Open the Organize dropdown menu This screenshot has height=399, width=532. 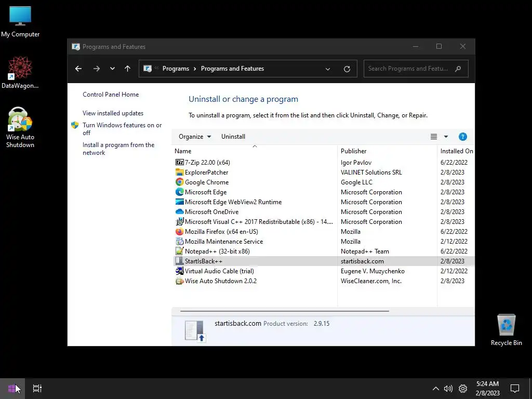click(x=195, y=137)
